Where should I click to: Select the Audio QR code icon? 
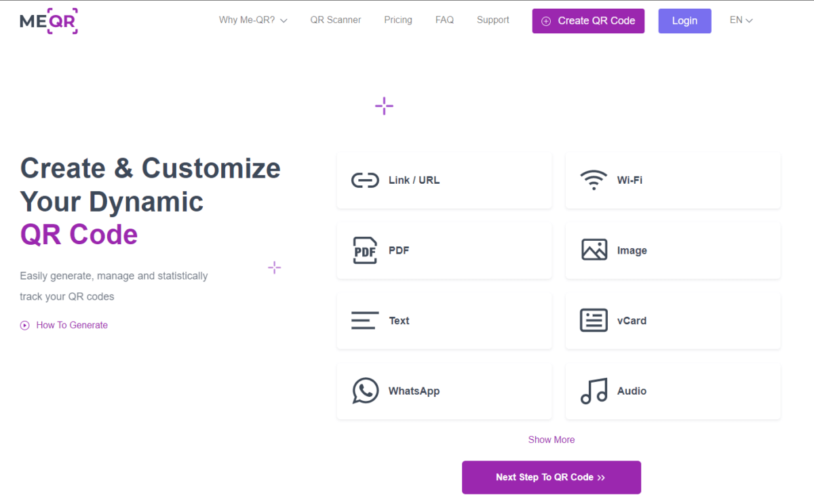[594, 391]
